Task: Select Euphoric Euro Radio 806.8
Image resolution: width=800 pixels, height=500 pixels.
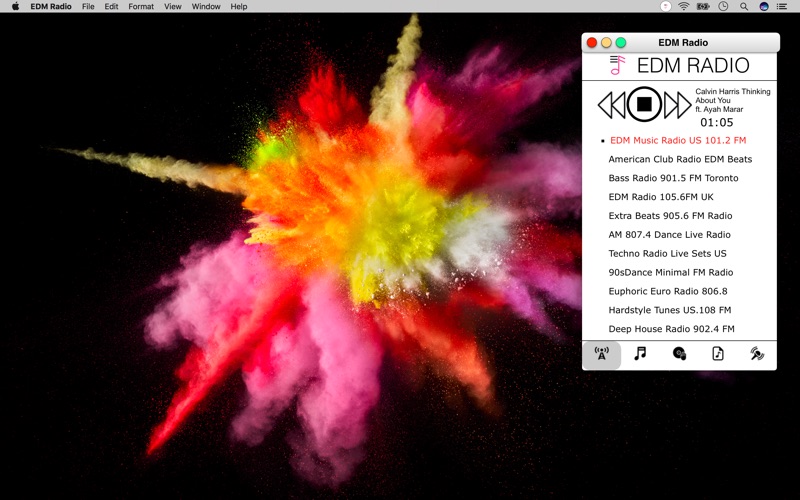Action: (668, 291)
